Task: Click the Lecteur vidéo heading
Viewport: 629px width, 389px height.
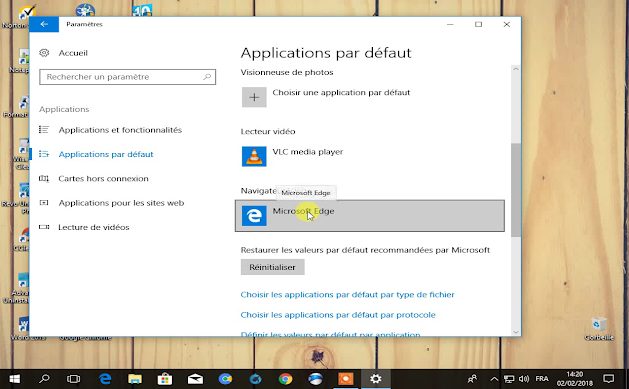Action: tap(268, 132)
